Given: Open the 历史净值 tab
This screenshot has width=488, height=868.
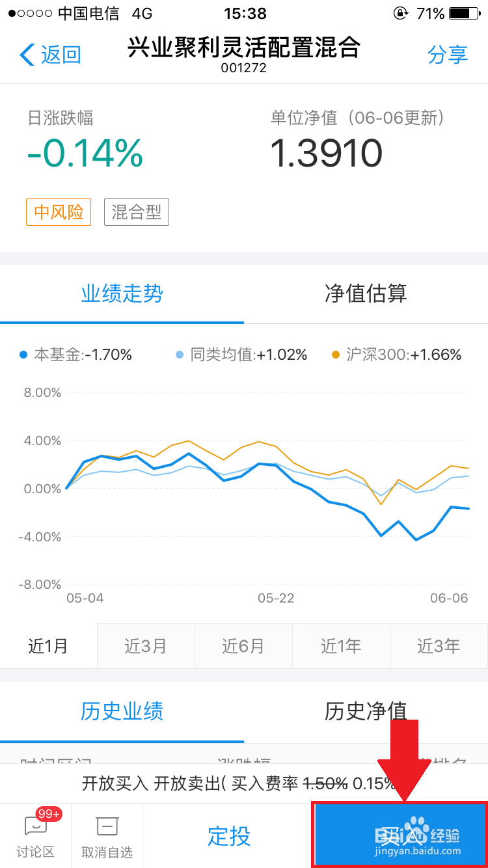Looking at the screenshot, I should coord(366,711).
